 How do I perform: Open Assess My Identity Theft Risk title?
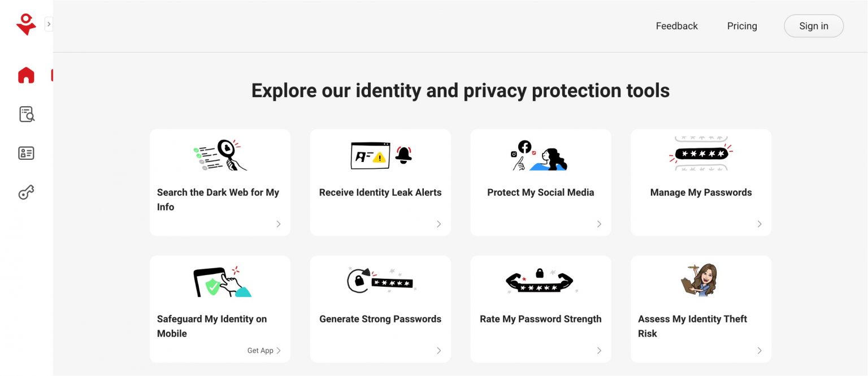692,326
